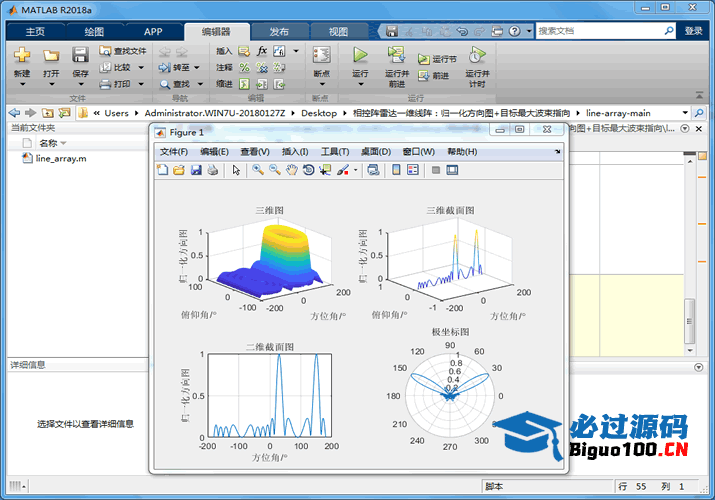
Task: Click Find Files (查找文件) in ribbon
Action: coord(123,51)
